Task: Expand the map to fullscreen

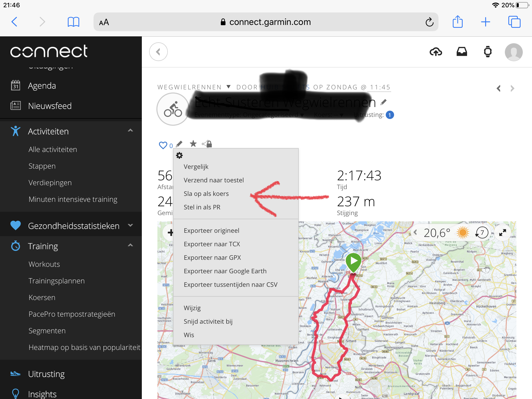Action: (503, 232)
